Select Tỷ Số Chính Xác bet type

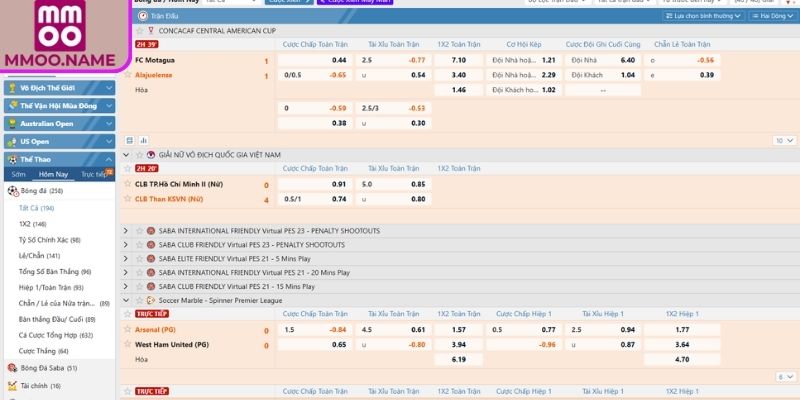[42, 240]
